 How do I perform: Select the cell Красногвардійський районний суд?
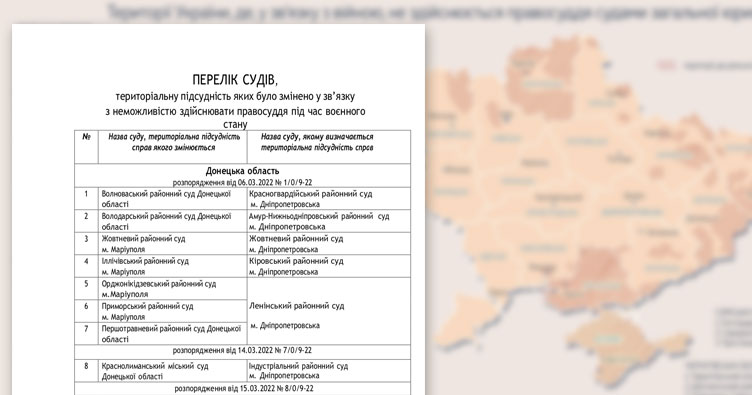329,198
